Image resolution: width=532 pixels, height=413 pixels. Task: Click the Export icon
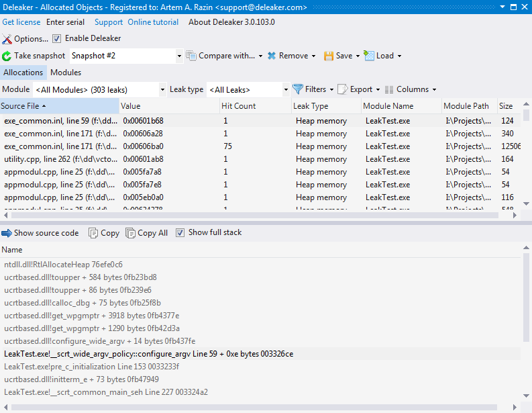[x=342, y=89]
